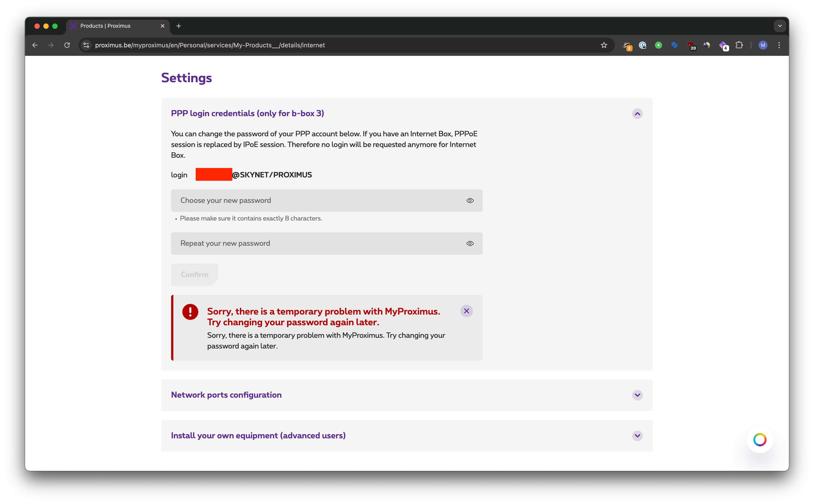Click the Confirm button

[195, 275]
